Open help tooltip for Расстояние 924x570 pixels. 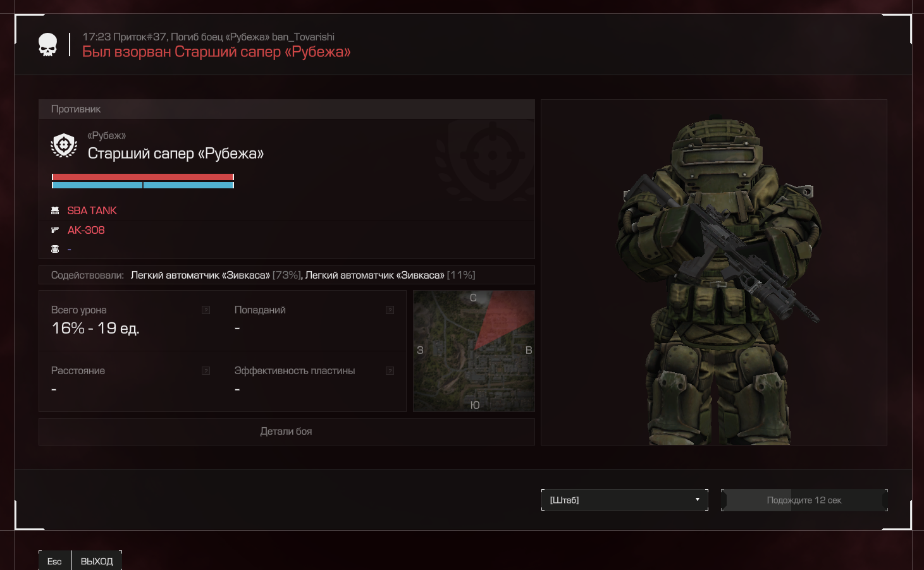(206, 370)
